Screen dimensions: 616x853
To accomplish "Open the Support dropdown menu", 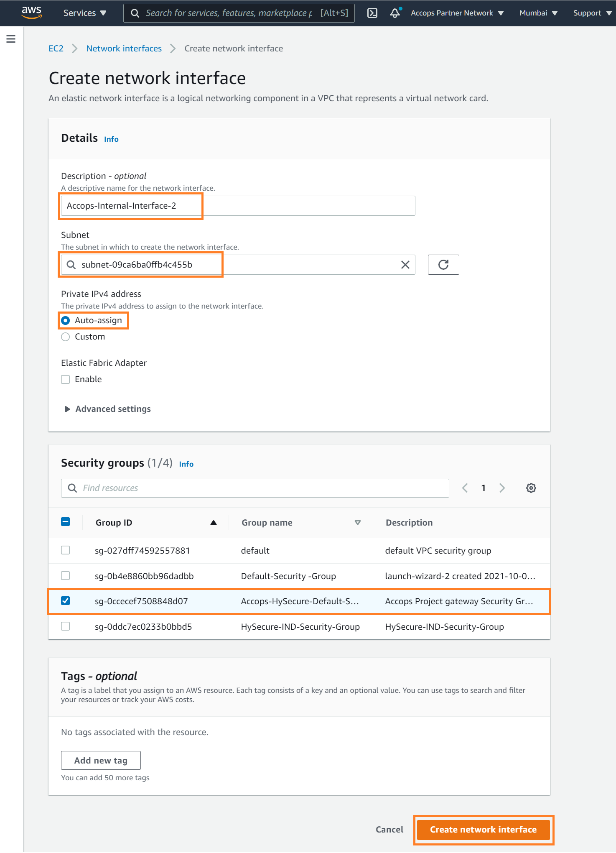I will click(592, 13).
